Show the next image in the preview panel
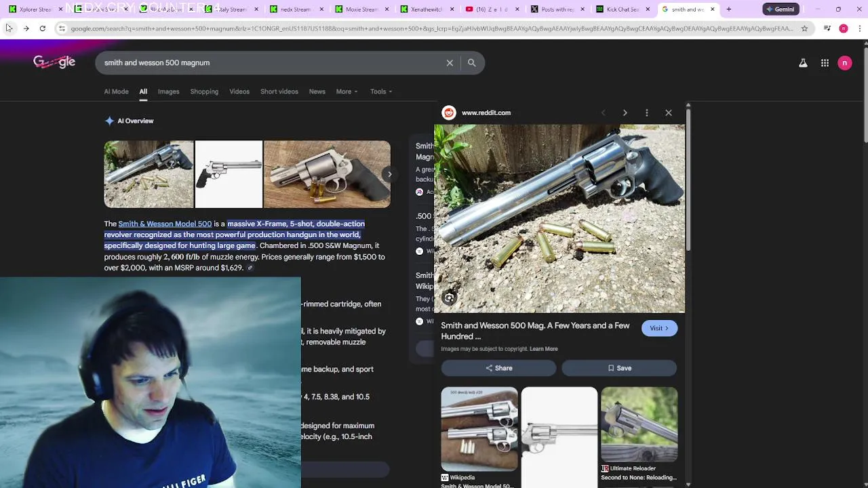The width and height of the screenshot is (868, 488). coord(625,113)
